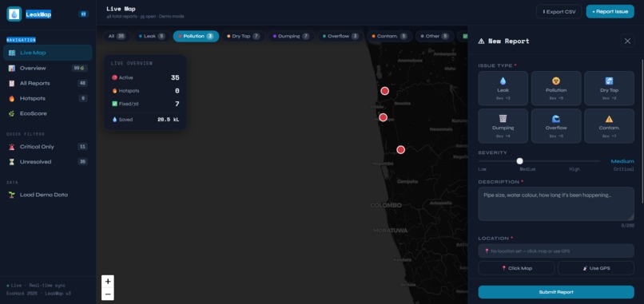The height and width of the screenshot is (304, 644).
Task: Enable the Critical Only quick filter
Action: pyautogui.click(x=48, y=147)
